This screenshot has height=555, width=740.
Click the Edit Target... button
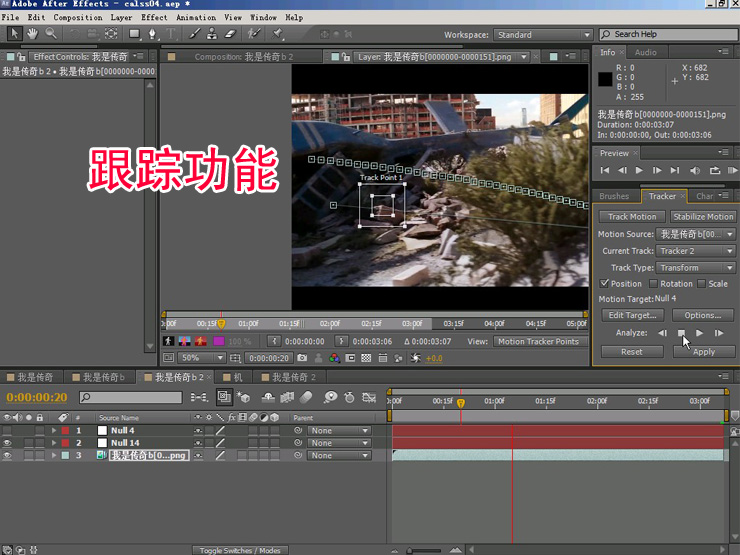[x=631, y=316]
